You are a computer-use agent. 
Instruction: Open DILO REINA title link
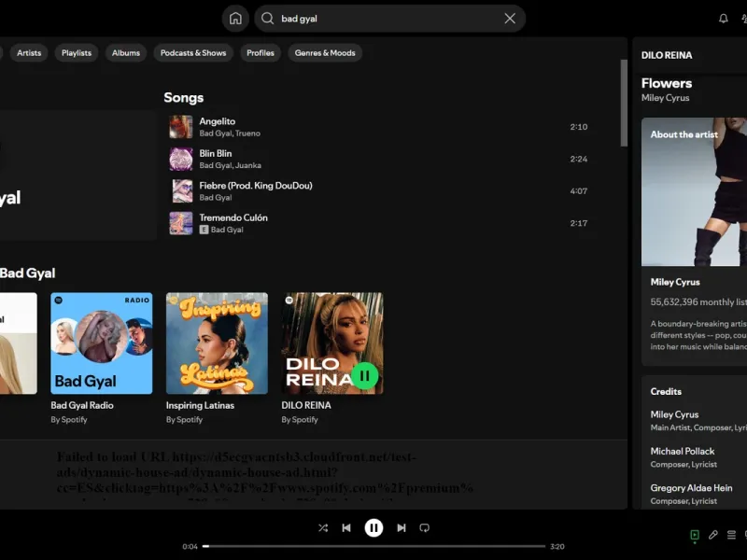coord(306,405)
